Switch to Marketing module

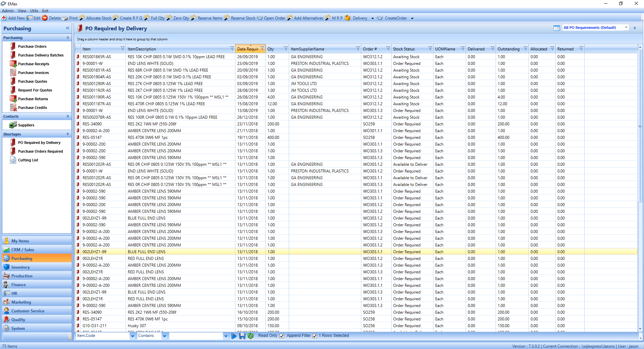coord(37,302)
